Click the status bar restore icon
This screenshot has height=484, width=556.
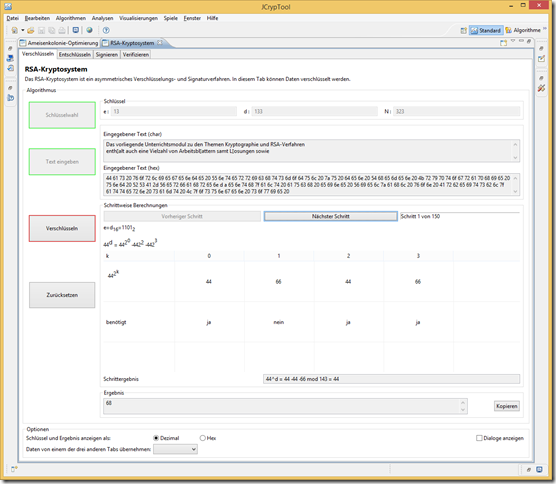(528, 469)
